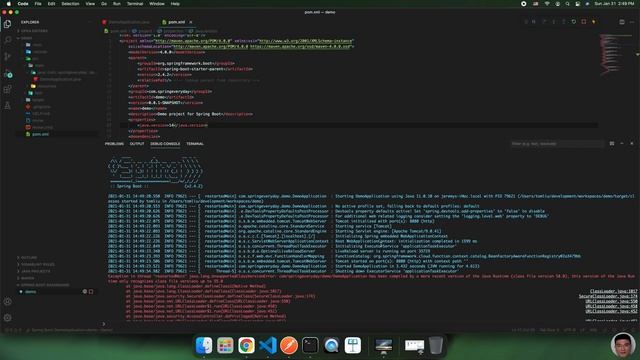The image size is (640, 360).
Task: Open the SecureClassLoader.java:174 stack link
Action: click(x=608, y=296)
